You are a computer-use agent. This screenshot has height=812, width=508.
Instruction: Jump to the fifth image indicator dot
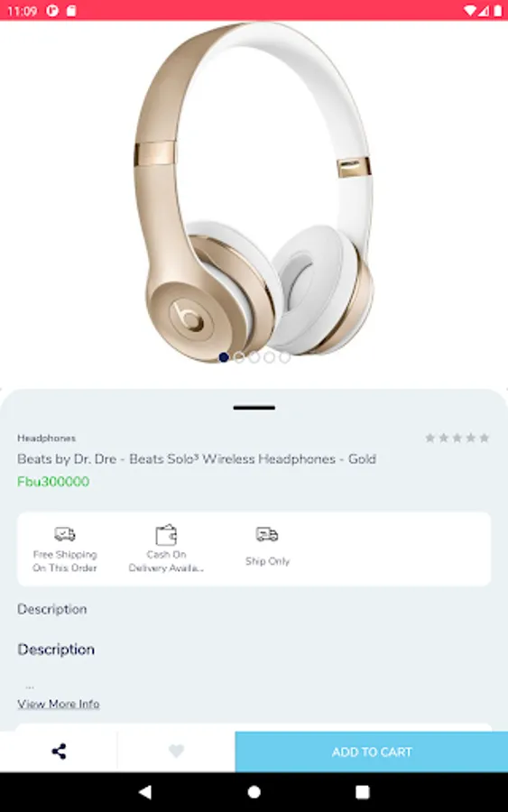(284, 357)
